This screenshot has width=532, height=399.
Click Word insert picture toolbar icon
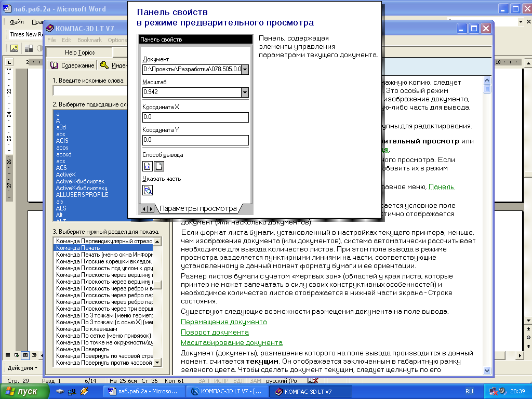(14, 48)
